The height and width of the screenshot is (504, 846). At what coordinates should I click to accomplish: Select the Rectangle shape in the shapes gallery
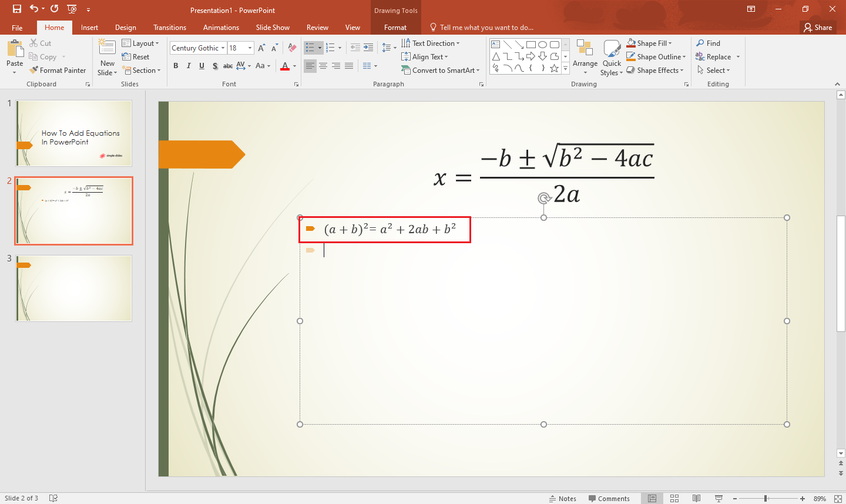[x=531, y=45]
